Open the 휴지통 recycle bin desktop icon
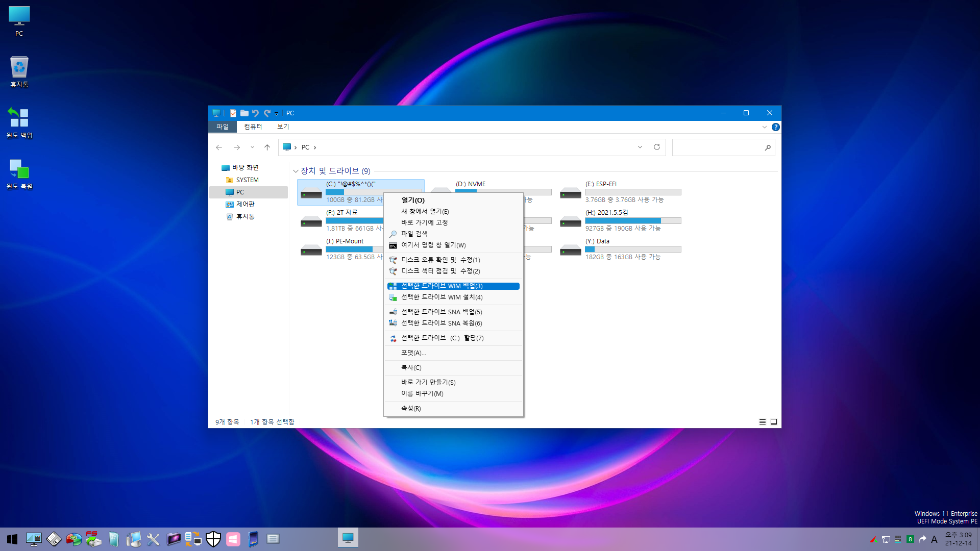This screenshot has width=980, height=551. pos(19,72)
